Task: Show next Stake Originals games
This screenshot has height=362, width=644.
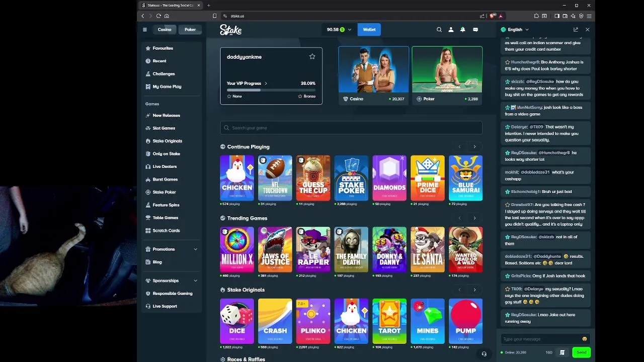Action: tap(474, 290)
